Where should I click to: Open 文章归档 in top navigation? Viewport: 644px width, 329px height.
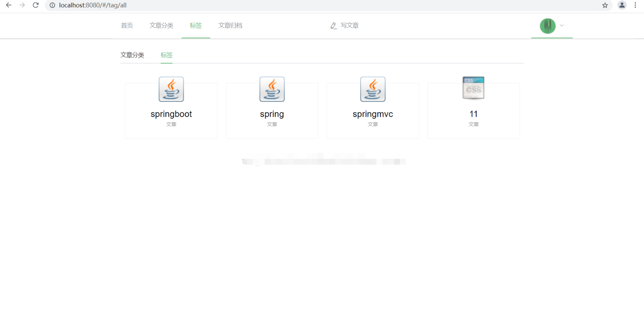[x=230, y=25]
